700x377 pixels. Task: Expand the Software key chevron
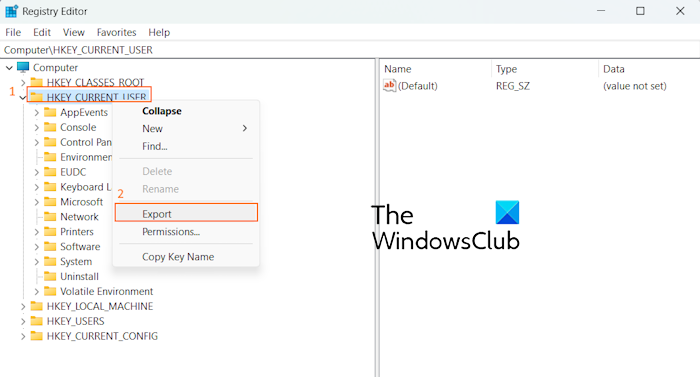[x=37, y=247]
